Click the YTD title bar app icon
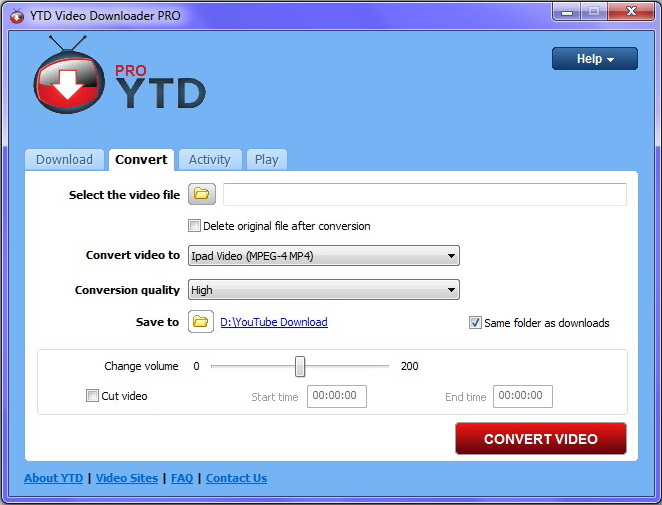 point(17,16)
